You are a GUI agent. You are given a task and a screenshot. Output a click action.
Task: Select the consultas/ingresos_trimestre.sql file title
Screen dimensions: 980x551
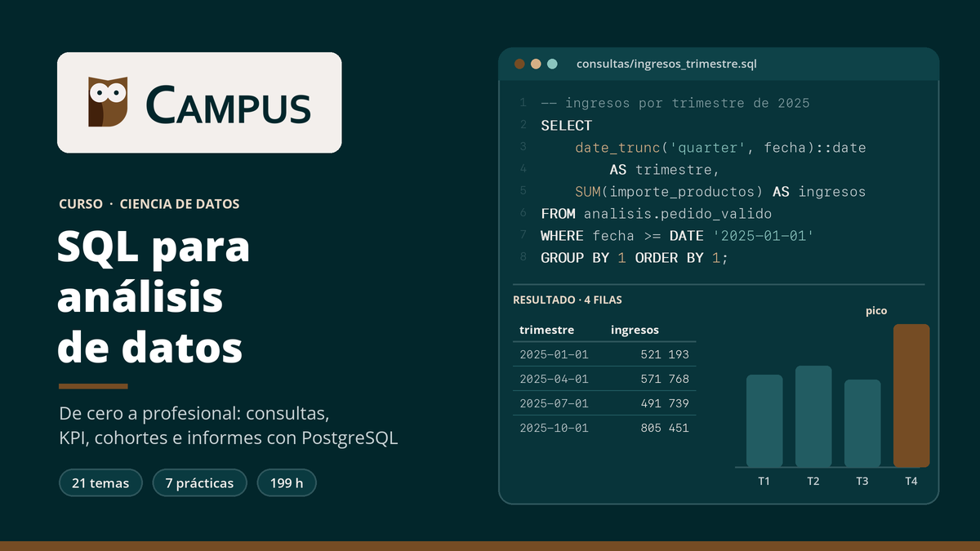pyautogui.click(x=666, y=64)
